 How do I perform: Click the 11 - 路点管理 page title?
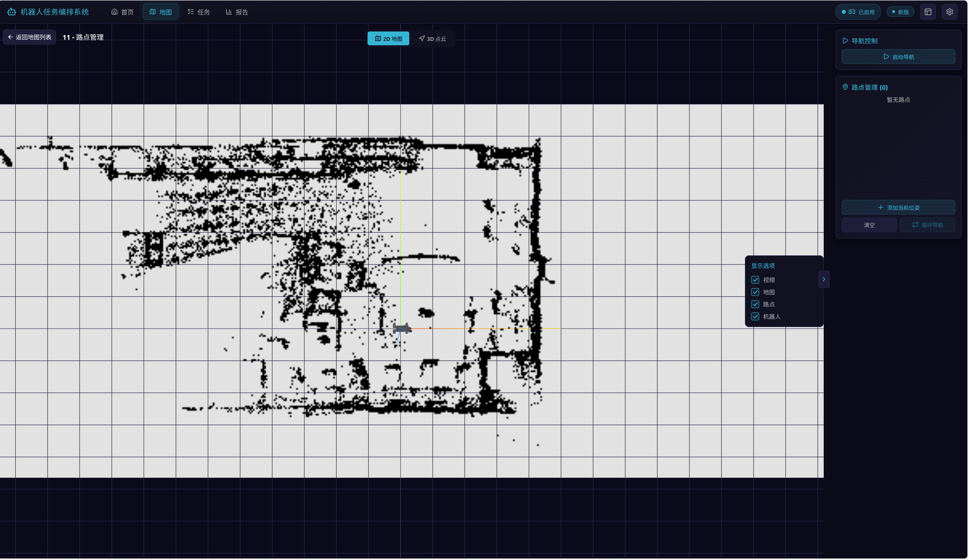pyautogui.click(x=83, y=37)
